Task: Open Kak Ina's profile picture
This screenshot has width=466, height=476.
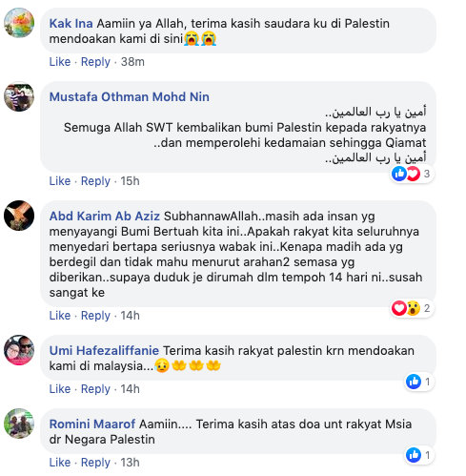Action: click(19, 23)
